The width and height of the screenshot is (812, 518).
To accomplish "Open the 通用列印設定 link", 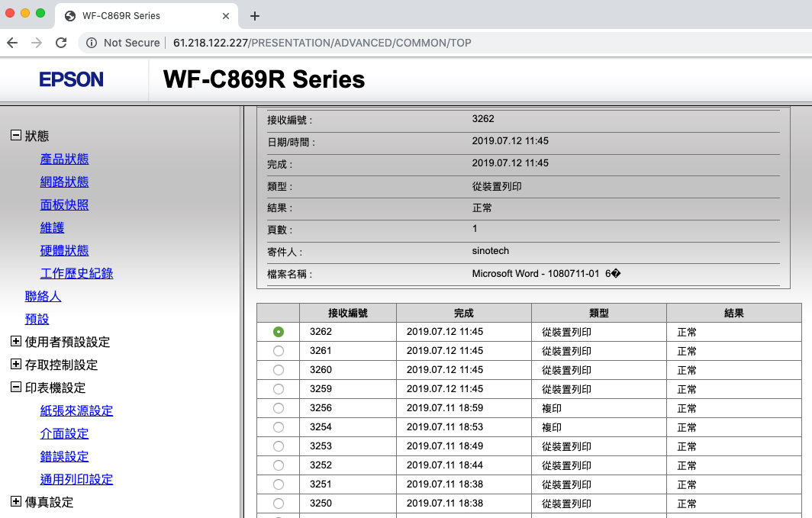I will point(76,479).
